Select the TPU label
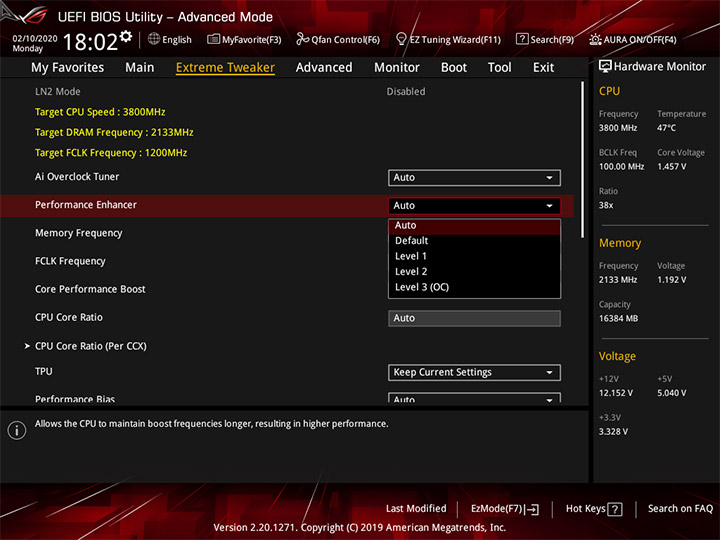This screenshot has height=540, width=720. pos(44,371)
